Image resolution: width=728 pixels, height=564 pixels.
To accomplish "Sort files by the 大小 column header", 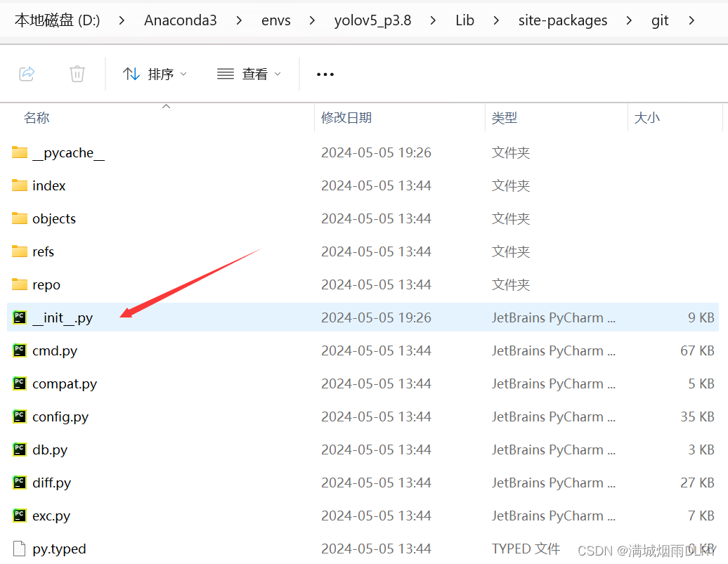I will tap(647, 117).
